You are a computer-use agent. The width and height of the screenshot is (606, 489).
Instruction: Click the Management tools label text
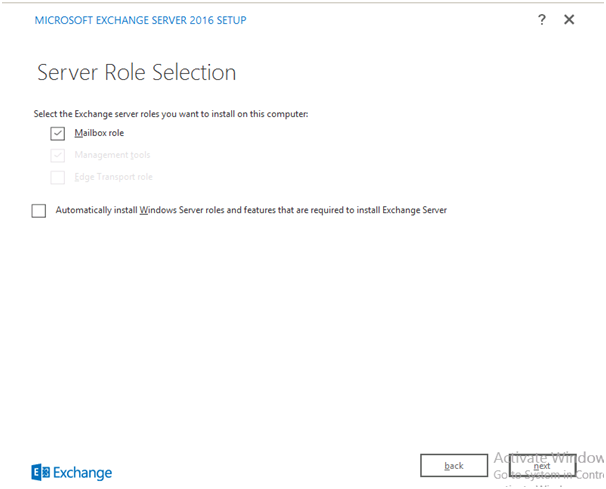coord(112,155)
